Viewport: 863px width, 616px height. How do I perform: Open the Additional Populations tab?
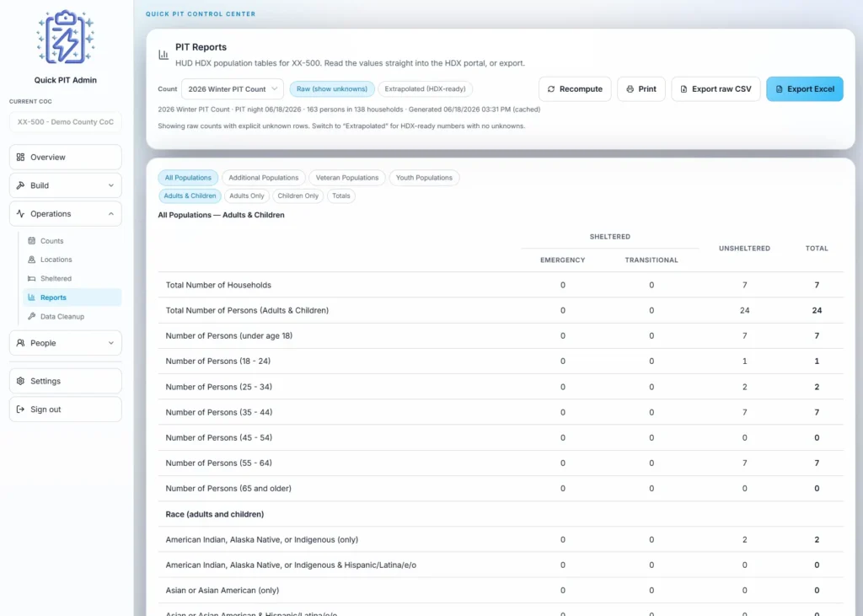pyautogui.click(x=264, y=178)
